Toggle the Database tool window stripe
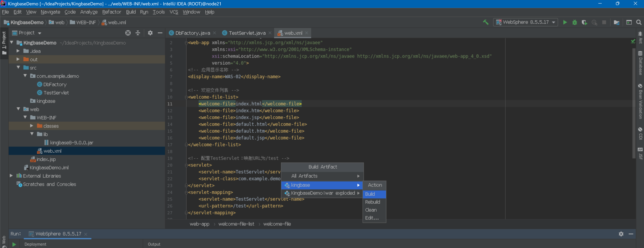This screenshot has height=248, width=644. (x=640, y=63)
